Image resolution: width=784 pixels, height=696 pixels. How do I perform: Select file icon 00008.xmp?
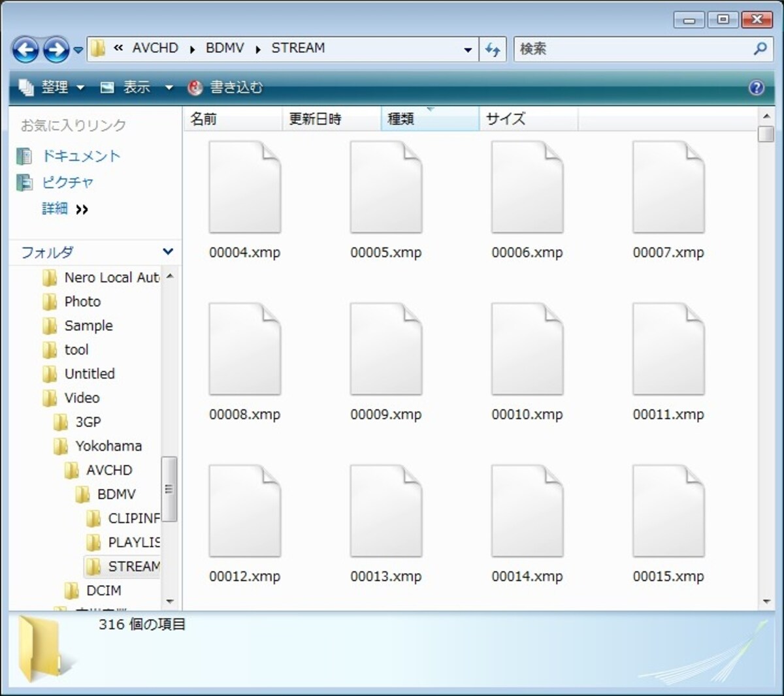click(x=245, y=349)
